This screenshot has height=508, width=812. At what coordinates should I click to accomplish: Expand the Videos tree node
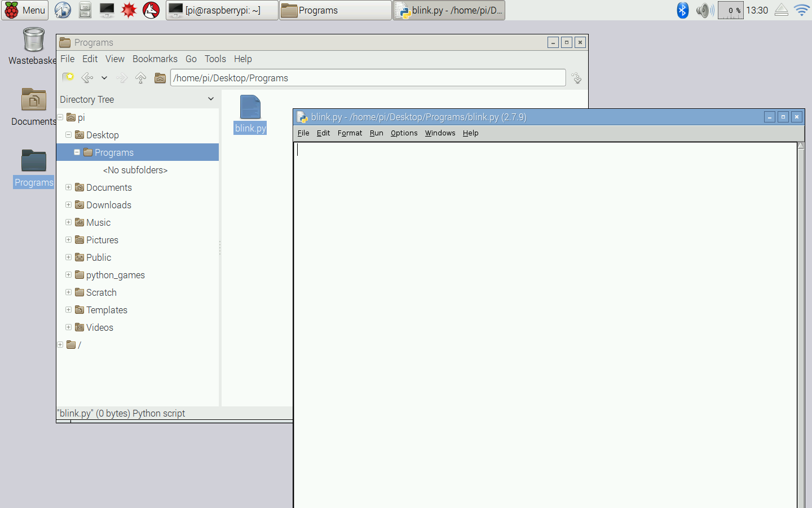pyautogui.click(x=68, y=327)
